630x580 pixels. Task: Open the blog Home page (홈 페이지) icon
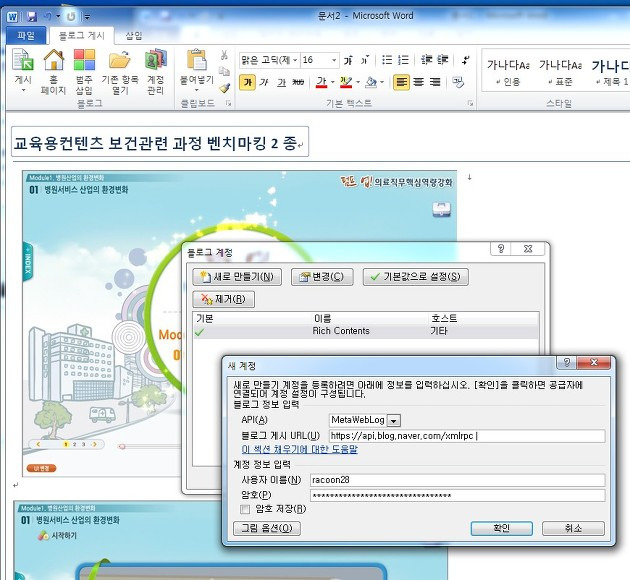click(53, 60)
